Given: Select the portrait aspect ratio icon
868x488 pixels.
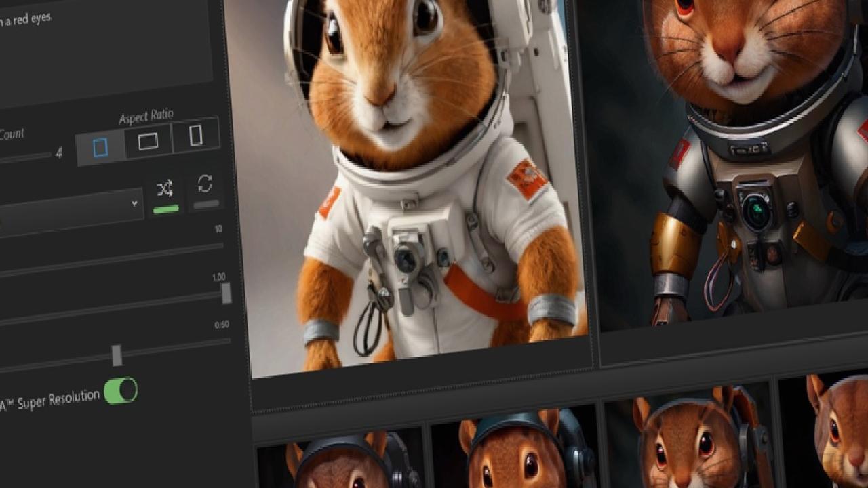Looking at the screenshot, I should (x=100, y=148).
